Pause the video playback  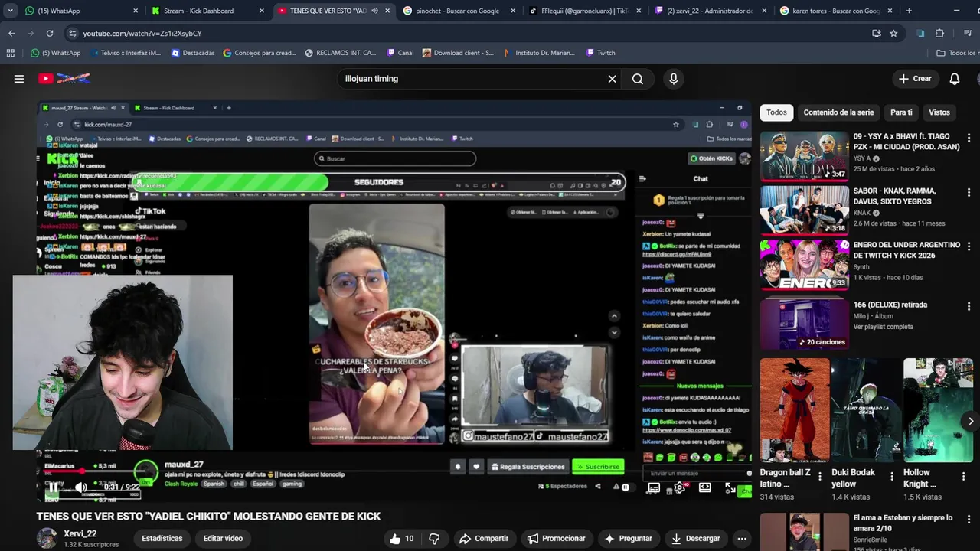pyautogui.click(x=53, y=487)
